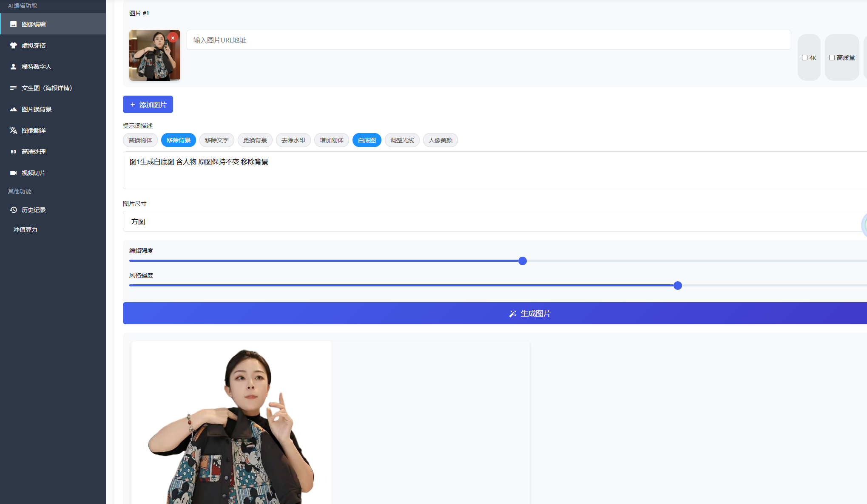Click the 添加图片 button
Image resolution: width=867 pixels, height=504 pixels.
(x=148, y=105)
